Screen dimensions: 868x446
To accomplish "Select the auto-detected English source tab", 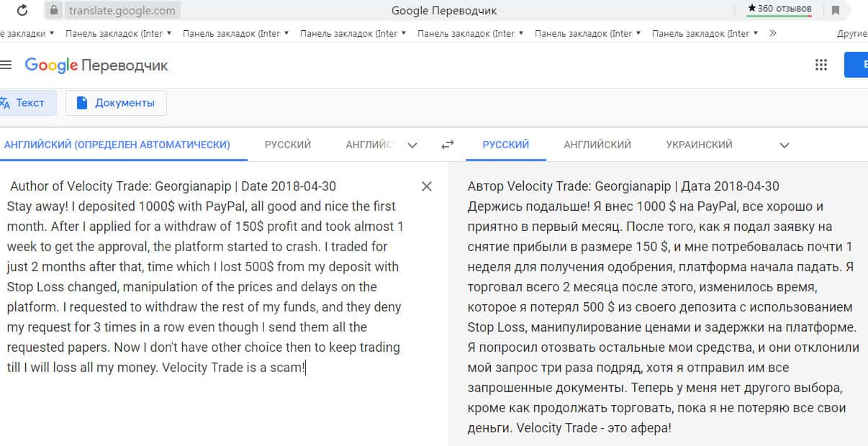I will click(117, 145).
